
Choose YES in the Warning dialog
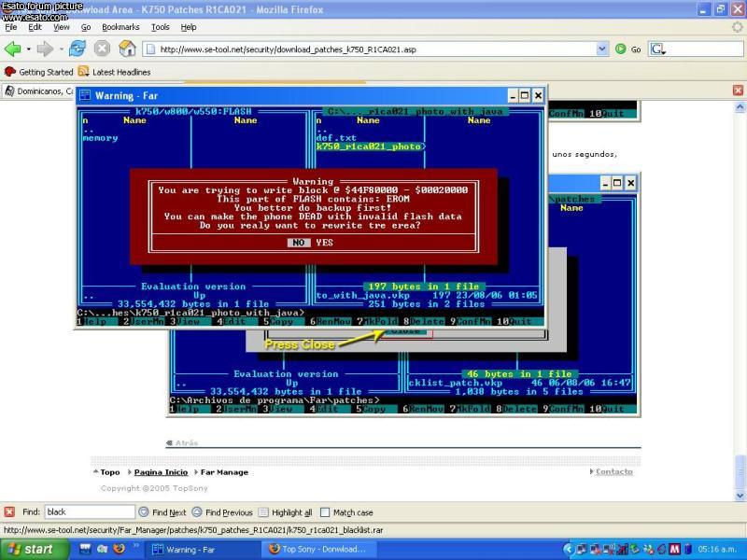(x=324, y=243)
